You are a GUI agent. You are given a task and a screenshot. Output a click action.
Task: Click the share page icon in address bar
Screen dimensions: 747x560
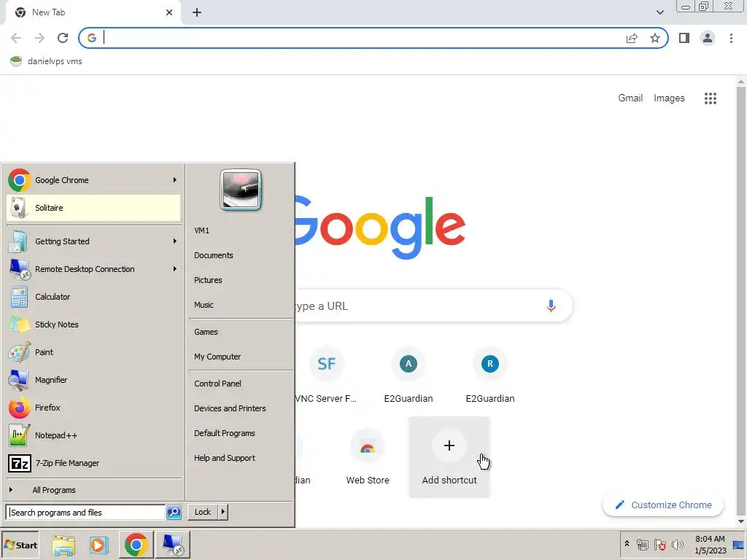[632, 38]
